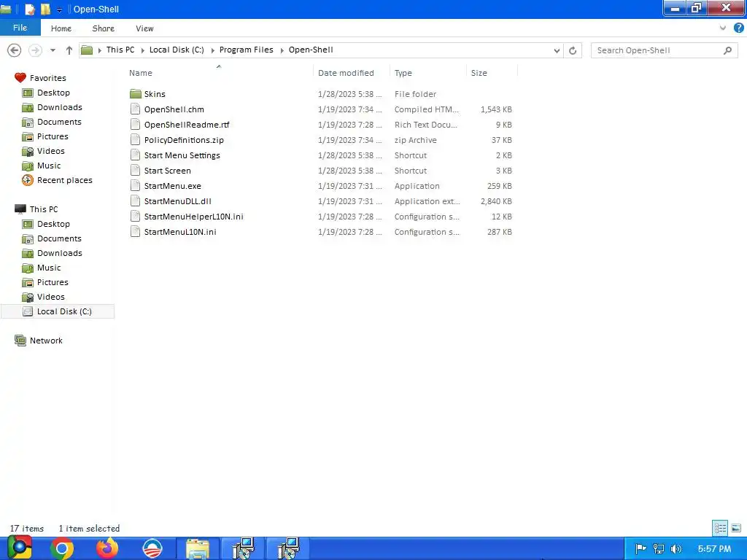The width and height of the screenshot is (747, 560).
Task: Expand the ribbon with the chevron
Action: coord(723,28)
